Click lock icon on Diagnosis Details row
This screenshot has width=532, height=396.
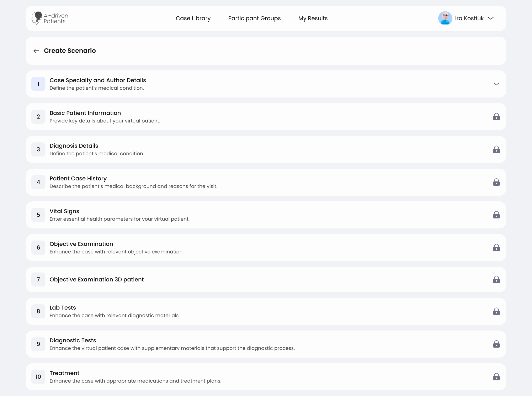pyautogui.click(x=496, y=150)
